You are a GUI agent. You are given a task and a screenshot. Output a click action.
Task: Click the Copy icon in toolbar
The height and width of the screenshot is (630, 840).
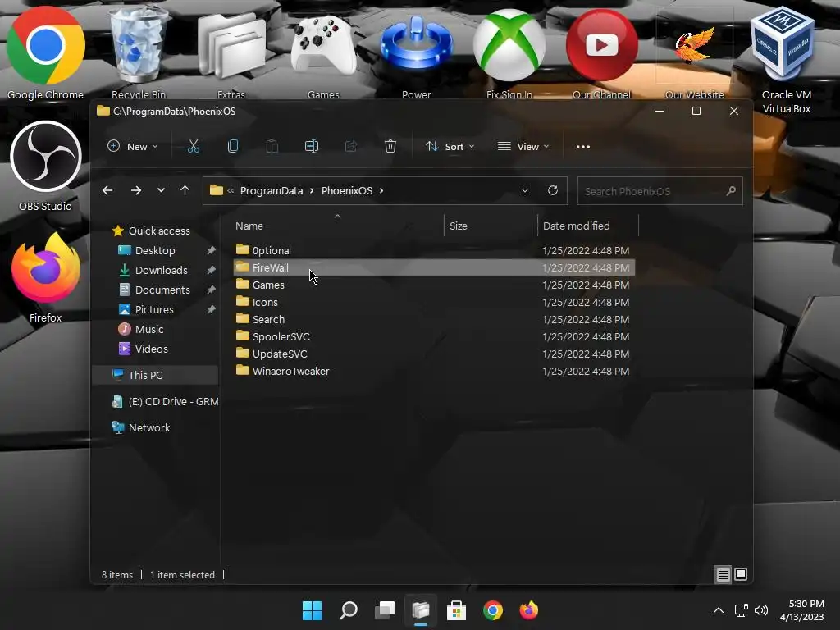(x=233, y=146)
